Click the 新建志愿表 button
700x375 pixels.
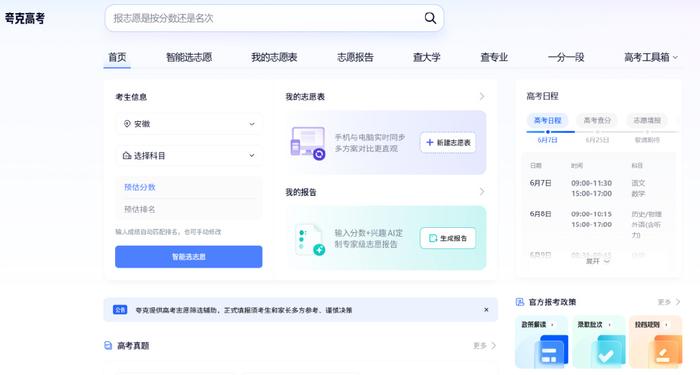(448, 143)
